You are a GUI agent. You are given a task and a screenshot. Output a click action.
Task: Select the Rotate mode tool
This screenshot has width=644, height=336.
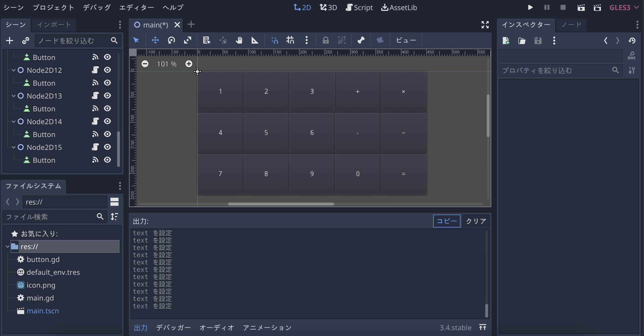(171, 40)
